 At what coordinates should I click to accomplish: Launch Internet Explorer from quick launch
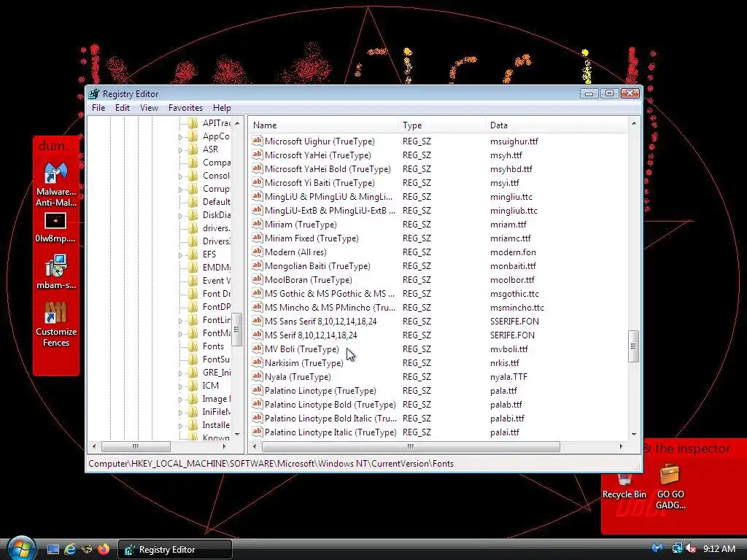[70, 549]
